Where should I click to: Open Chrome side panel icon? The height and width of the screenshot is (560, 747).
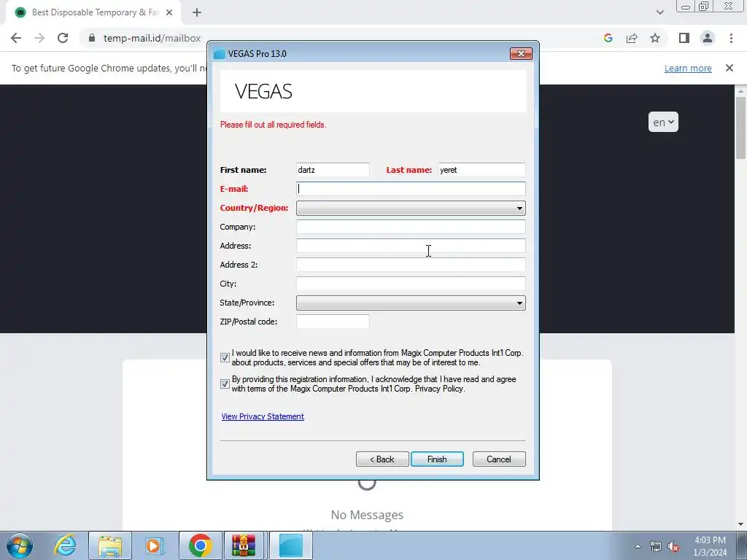pyautogui.click(x=684, y=38)
